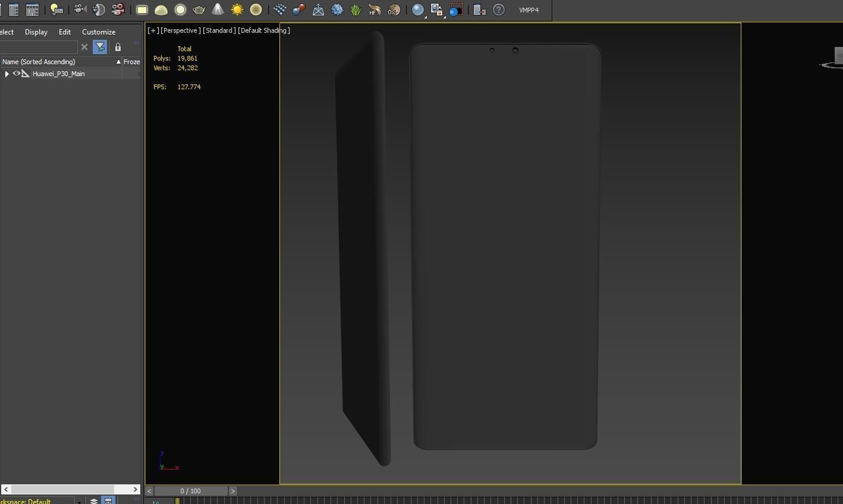Click the 0 / 100 time slider

pos(191,491)
